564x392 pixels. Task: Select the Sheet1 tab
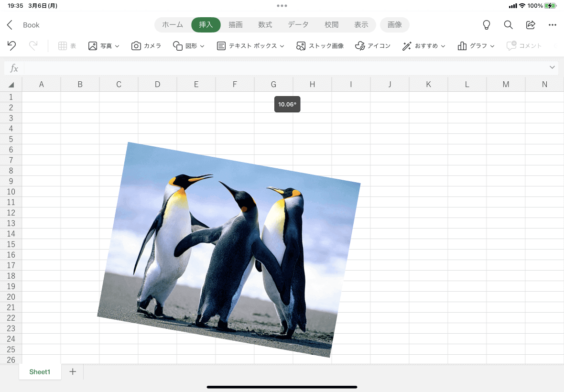(40, 372)
